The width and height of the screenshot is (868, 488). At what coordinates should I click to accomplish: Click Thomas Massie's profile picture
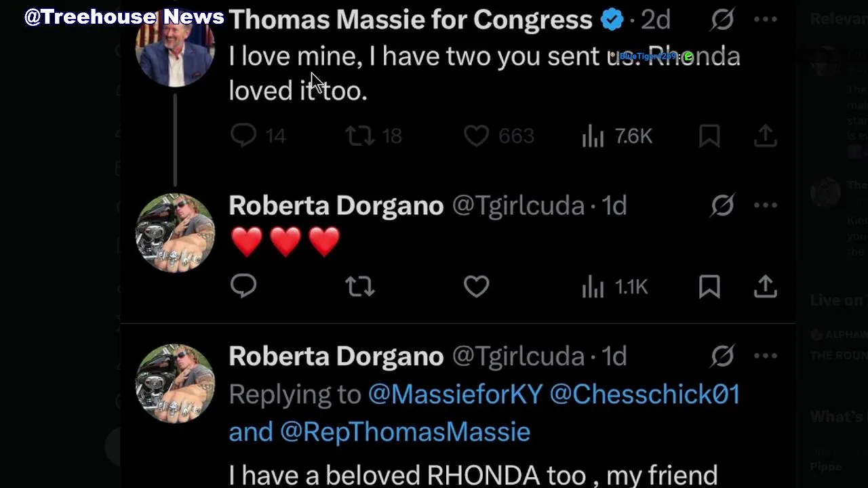coord(175,49)
